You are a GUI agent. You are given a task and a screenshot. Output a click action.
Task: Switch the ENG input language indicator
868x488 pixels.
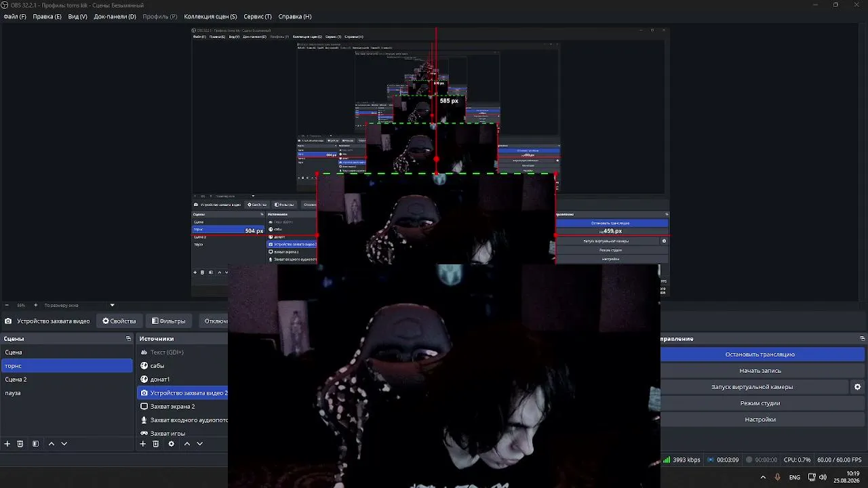(794, 477)
